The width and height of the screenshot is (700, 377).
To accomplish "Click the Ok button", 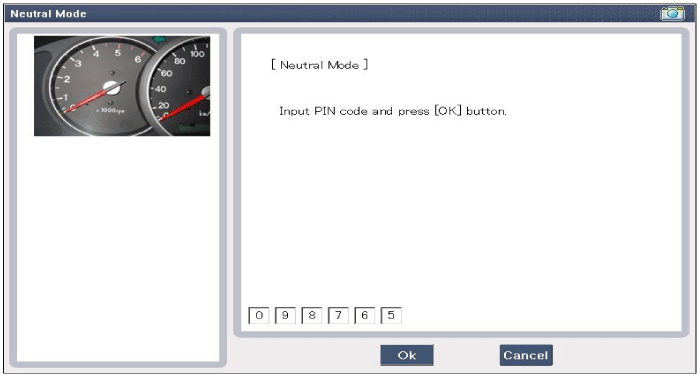I will coord(407,355).
